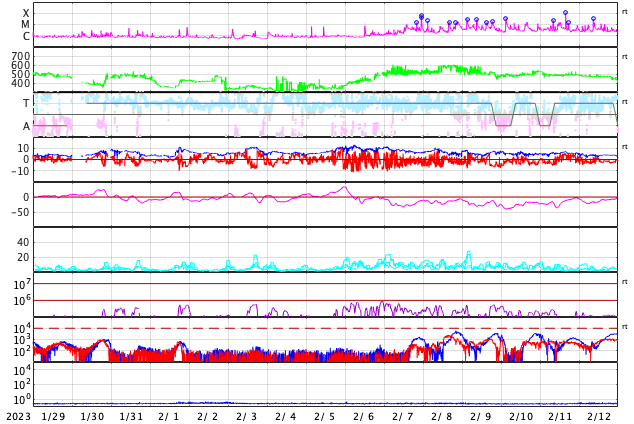Select the 2/ 4 date label
Viewport: 634px width, 424px height.
tap(285, 417)
